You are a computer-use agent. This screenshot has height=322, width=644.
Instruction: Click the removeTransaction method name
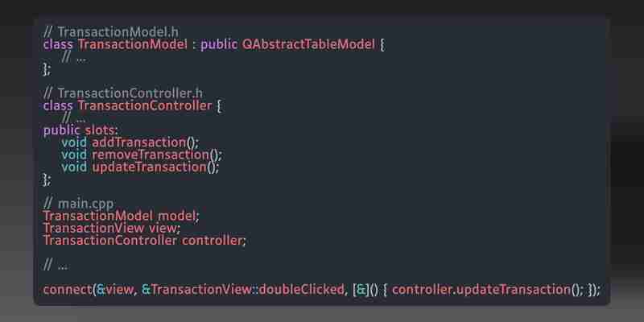click(x=151, y=155)
